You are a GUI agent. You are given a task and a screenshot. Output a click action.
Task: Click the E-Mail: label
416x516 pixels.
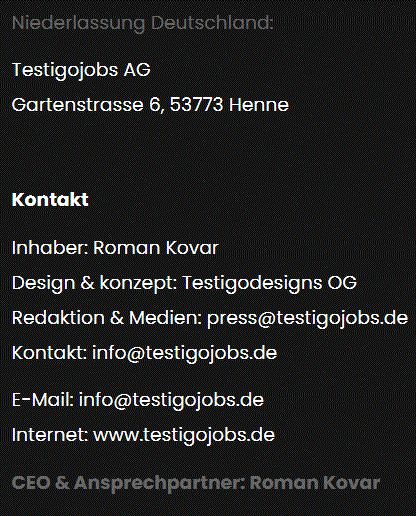coord(43,400)
